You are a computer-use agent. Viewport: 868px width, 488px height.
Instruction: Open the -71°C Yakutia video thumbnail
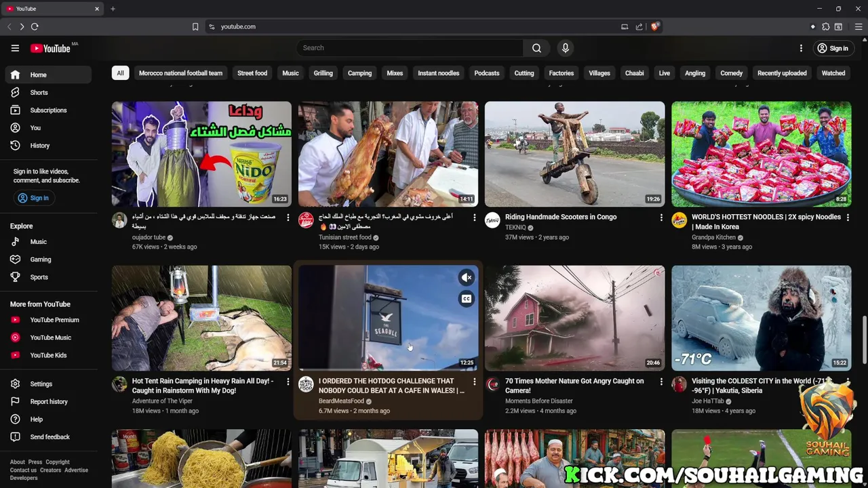tap(761, 318)
